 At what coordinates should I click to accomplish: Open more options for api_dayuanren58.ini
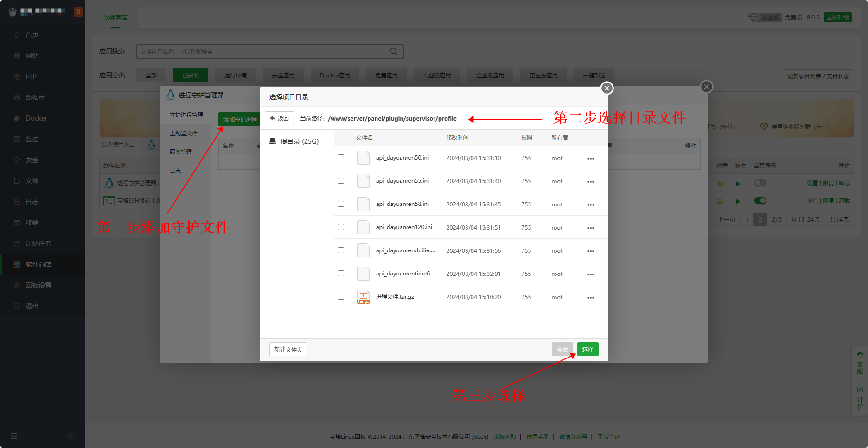[590, 205]
